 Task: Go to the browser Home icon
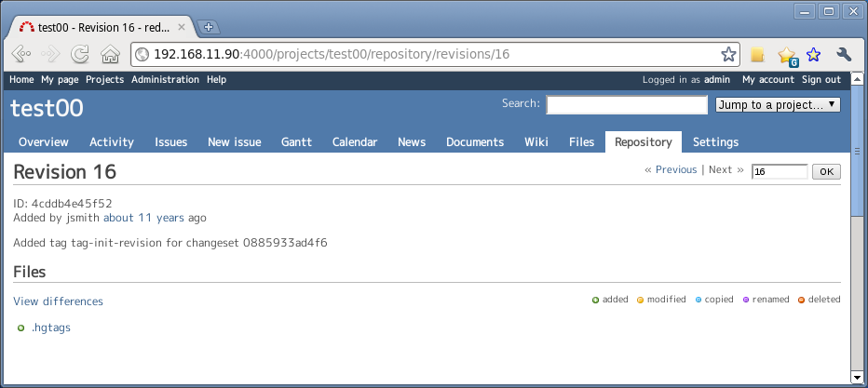coord(110,54)
